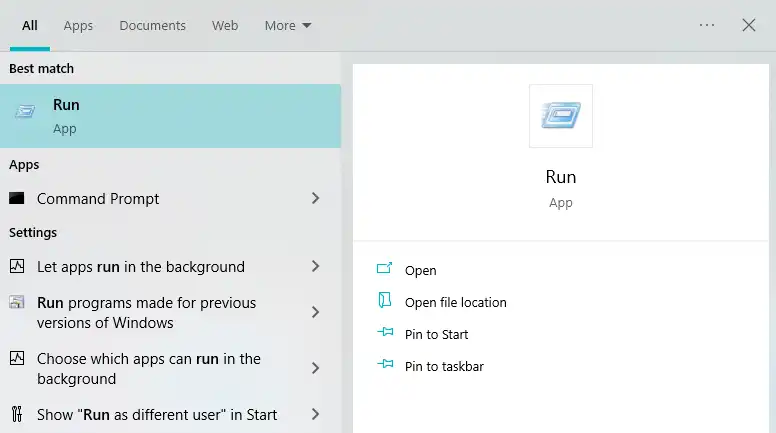Click icon beside Let apps run in background
776x433 pixels.
pos(17,267)
